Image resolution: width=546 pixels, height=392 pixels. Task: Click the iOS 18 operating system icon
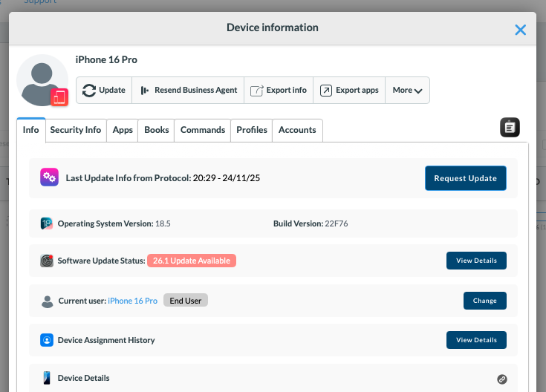(x=47, y=223)
